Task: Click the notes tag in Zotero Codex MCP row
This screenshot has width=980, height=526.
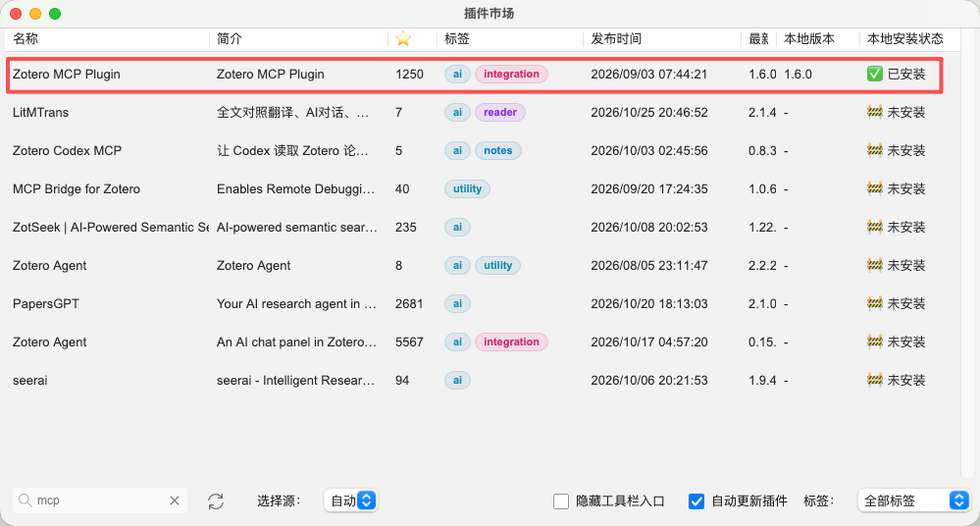Action: pos(498,150)
